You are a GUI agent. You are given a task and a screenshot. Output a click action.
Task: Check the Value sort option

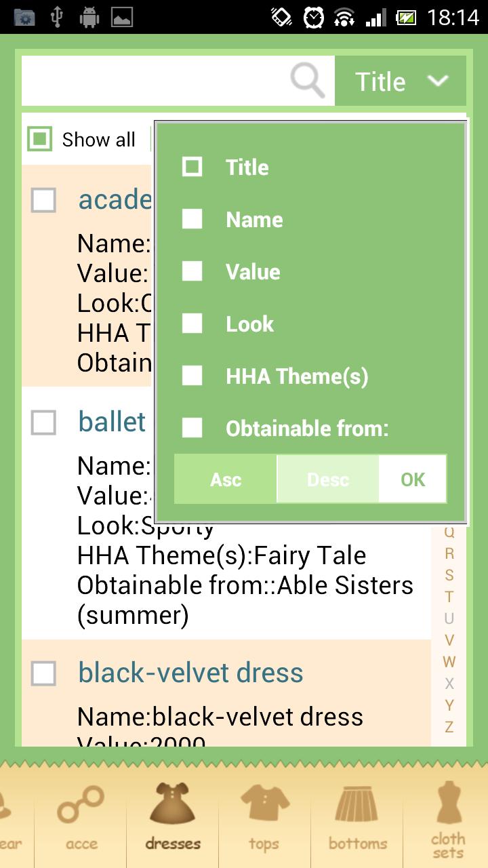[192, 271]
